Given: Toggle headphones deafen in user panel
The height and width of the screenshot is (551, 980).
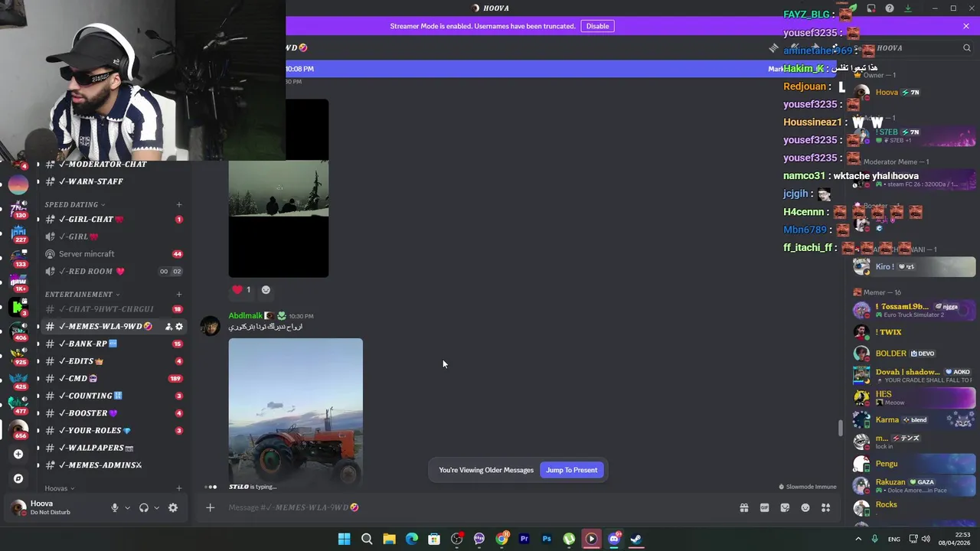Looking at the screenshot, I should pos(143,507).
